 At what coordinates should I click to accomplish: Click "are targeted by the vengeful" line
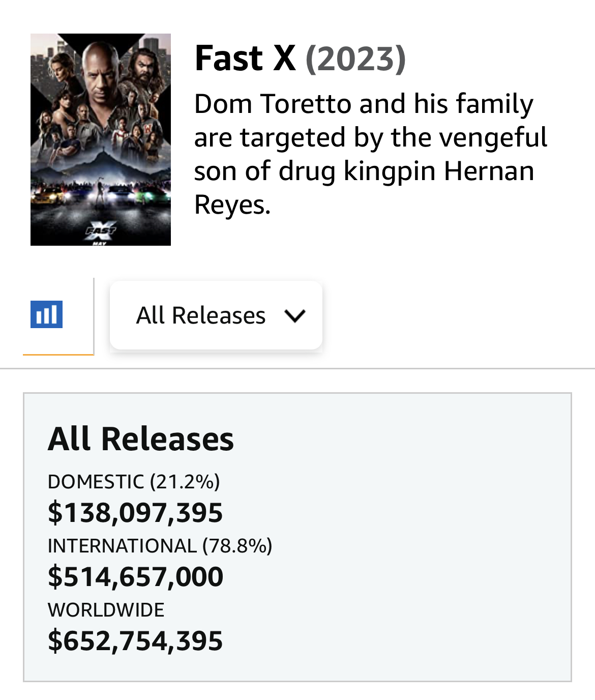coord(371,137)
